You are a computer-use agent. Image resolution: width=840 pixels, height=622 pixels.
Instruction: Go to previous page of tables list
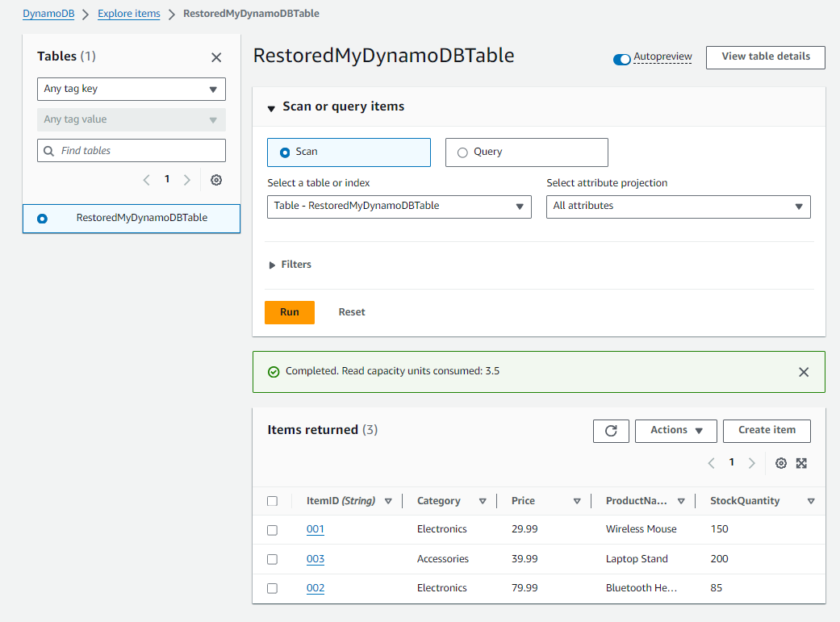(146, 180)
